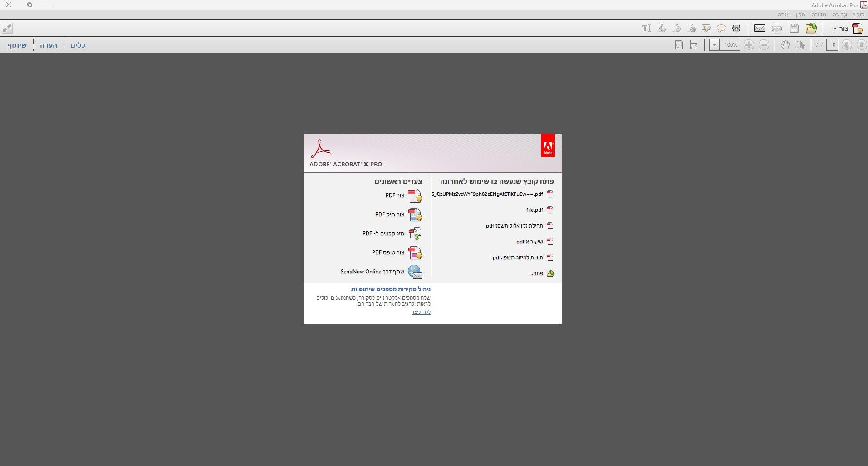
Task: Click שתף דרך SendNow Online
Action: pos(382,272)
